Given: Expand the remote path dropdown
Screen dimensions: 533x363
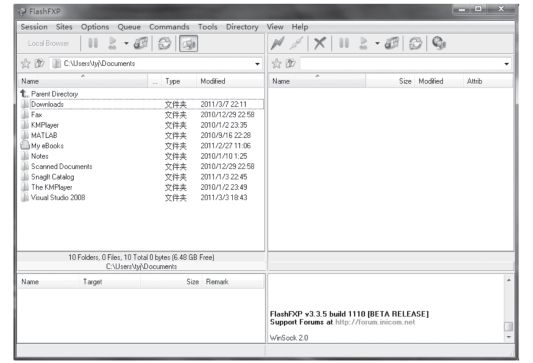Looking at the screenshot, I should tap(506, 64).
